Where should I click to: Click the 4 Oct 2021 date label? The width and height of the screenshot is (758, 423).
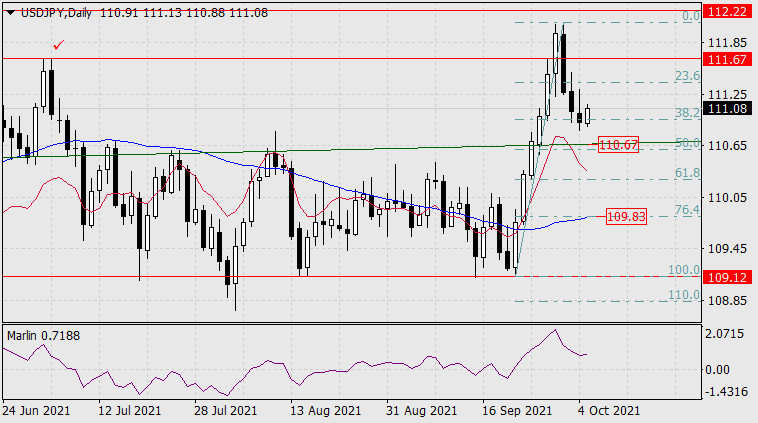pyautogui.click(x=609, y=411)
